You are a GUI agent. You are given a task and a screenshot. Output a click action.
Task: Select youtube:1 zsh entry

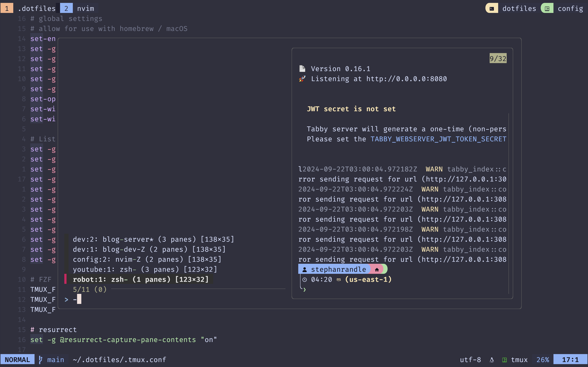tap(145, 269)
